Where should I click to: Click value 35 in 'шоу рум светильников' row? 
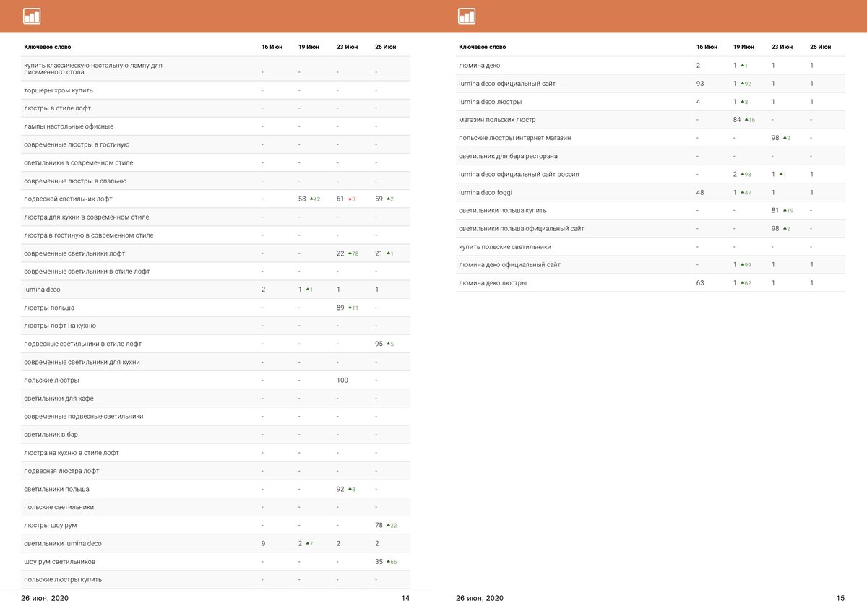pos(379,561)
